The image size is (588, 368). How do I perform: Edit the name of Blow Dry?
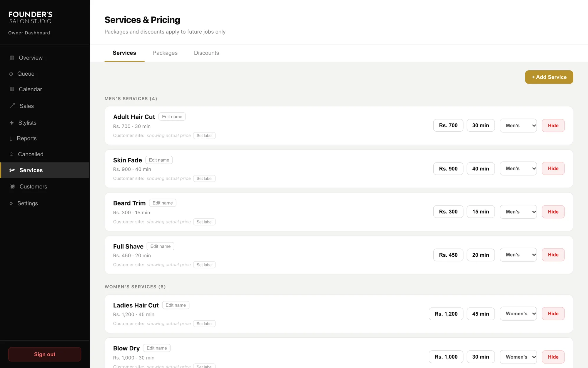(157, 348)
